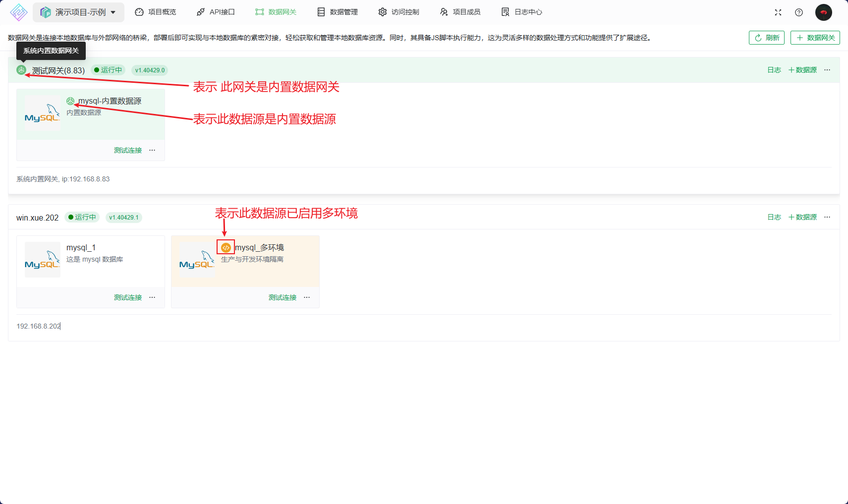
Task: Open more options for 测试网关(8.83) gateway
Action: coord(827,70)
